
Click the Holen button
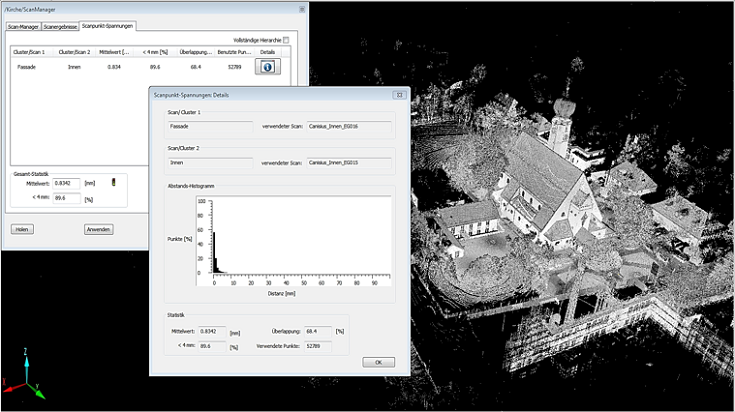pos(22,229)
